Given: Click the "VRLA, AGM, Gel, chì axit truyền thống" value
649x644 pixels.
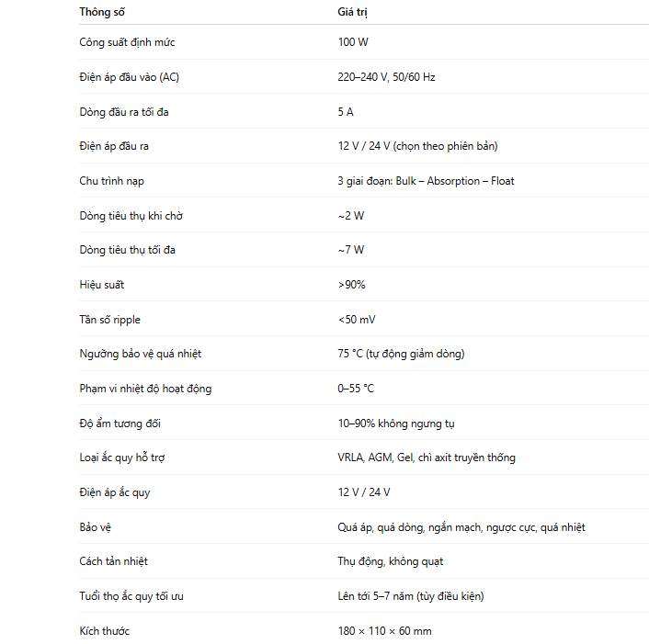Looking at the screenshot, I should click(427, 458).
